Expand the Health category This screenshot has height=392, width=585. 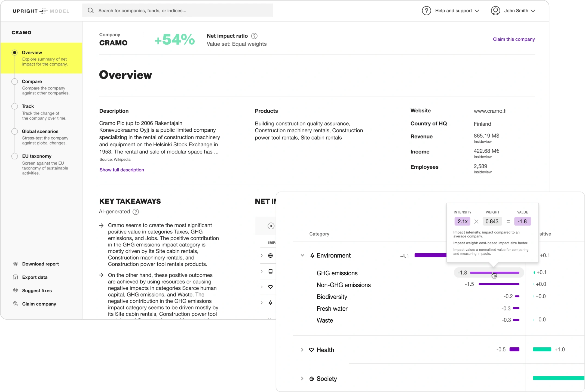pyautogui.click(x=302, y=350)
